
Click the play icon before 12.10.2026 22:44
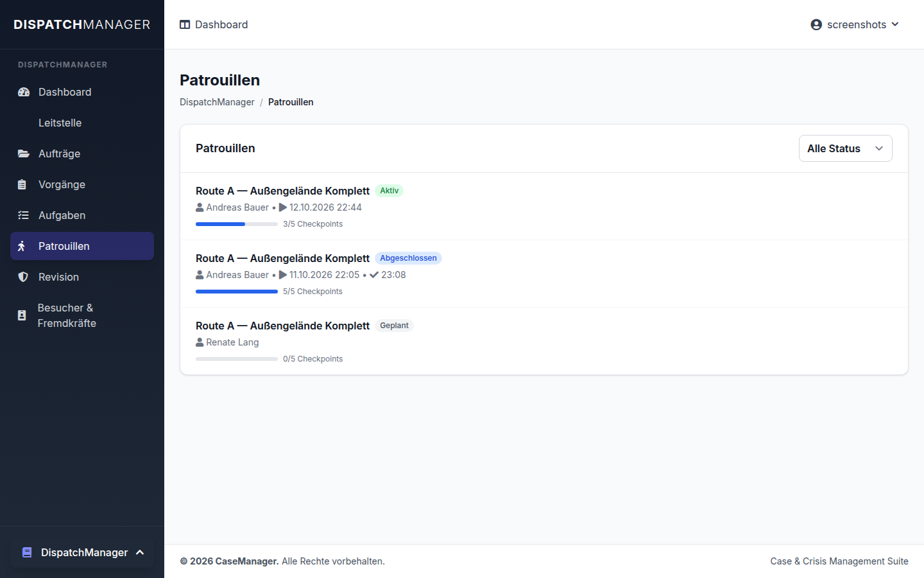point(283,207)
